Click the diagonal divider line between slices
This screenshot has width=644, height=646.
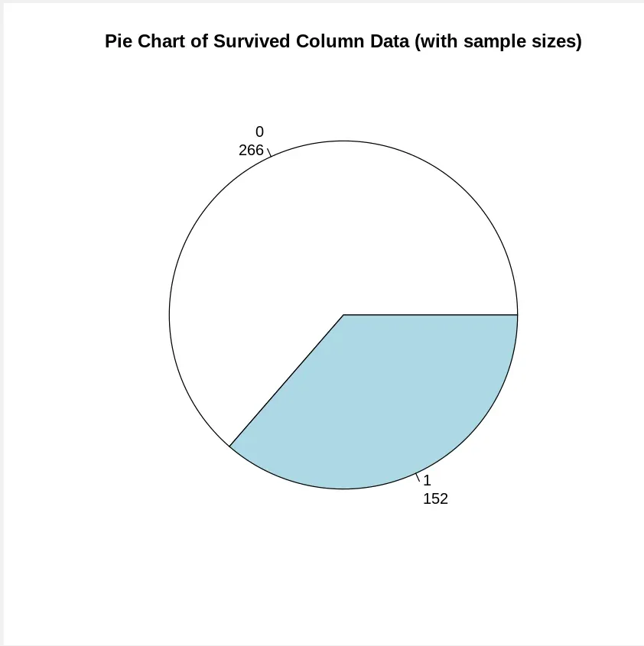287,380
